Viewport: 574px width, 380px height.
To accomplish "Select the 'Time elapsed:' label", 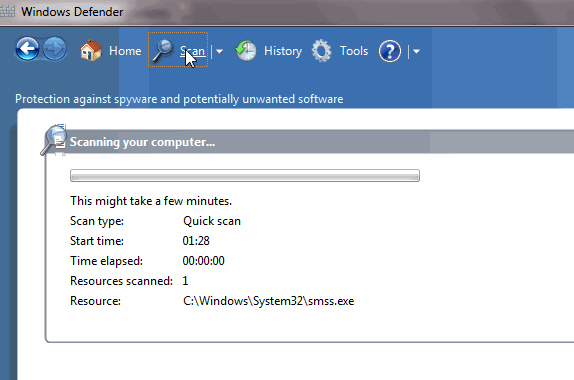I will click(107, 261).
